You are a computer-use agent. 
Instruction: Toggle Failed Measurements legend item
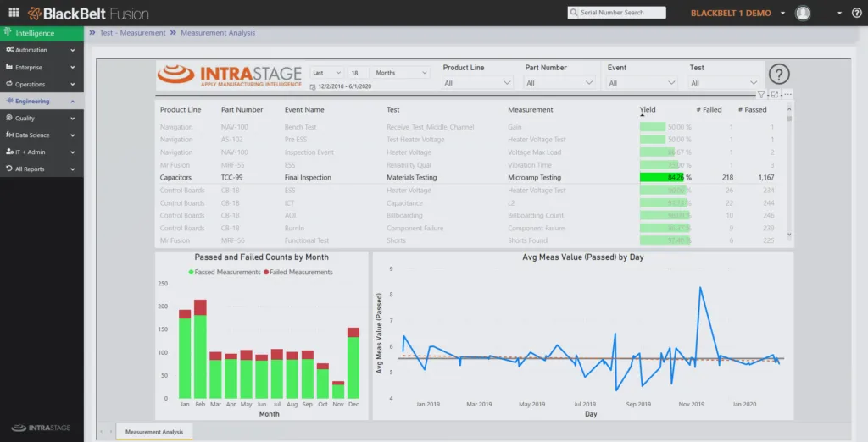(x=300, y=272)
